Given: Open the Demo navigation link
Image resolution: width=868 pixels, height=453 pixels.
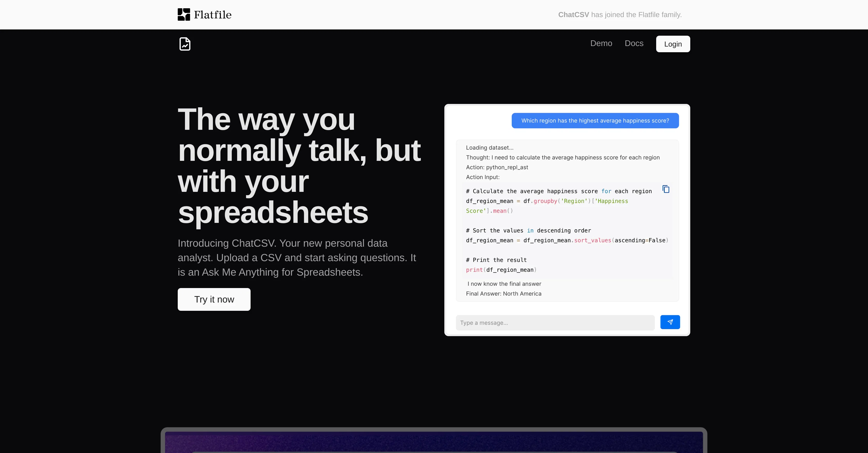Looking at the screenshot, I should click(601, 43).
